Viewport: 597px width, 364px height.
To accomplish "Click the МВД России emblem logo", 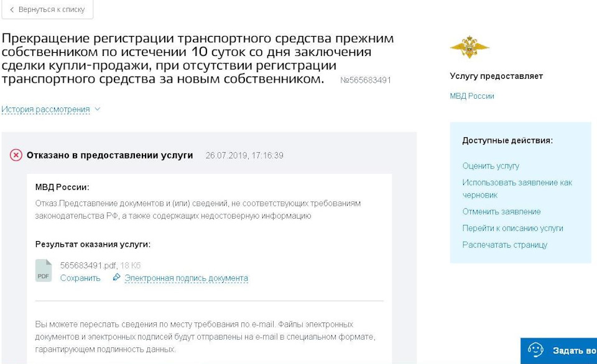I will [x=469, y=47].
